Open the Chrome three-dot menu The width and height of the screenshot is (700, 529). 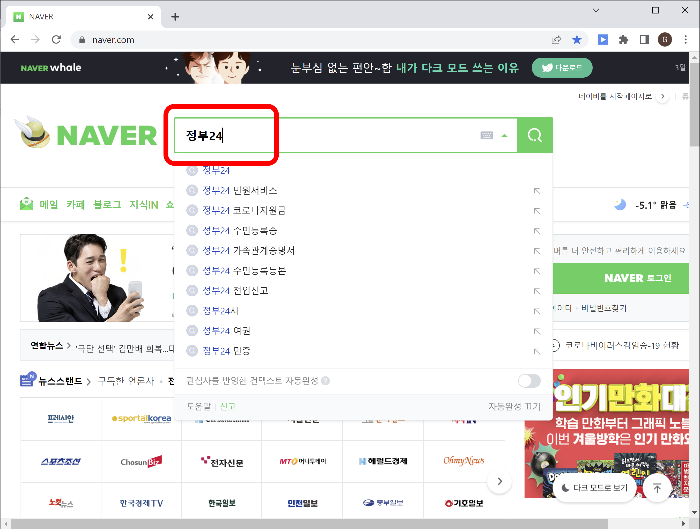(686, 40)
